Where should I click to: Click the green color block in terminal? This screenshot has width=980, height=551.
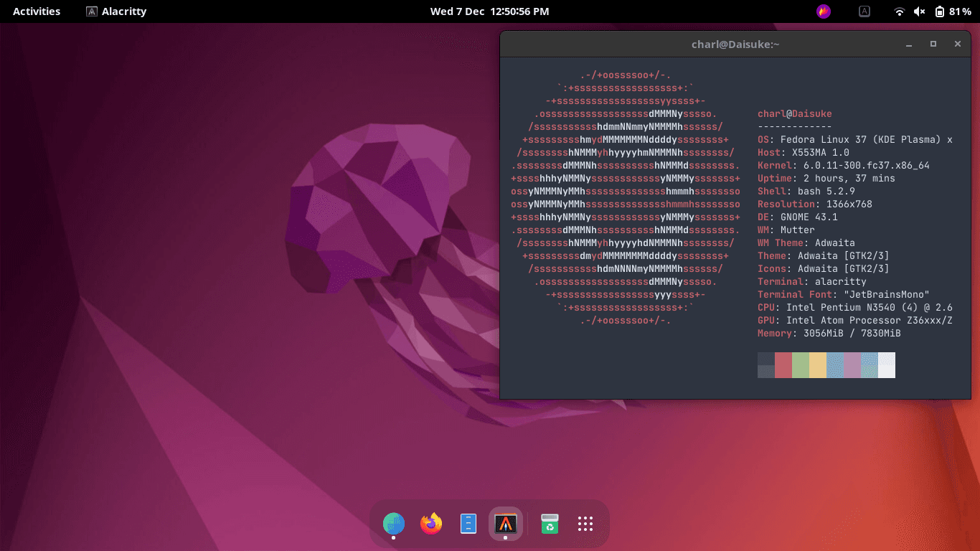[x=801, y=365]
